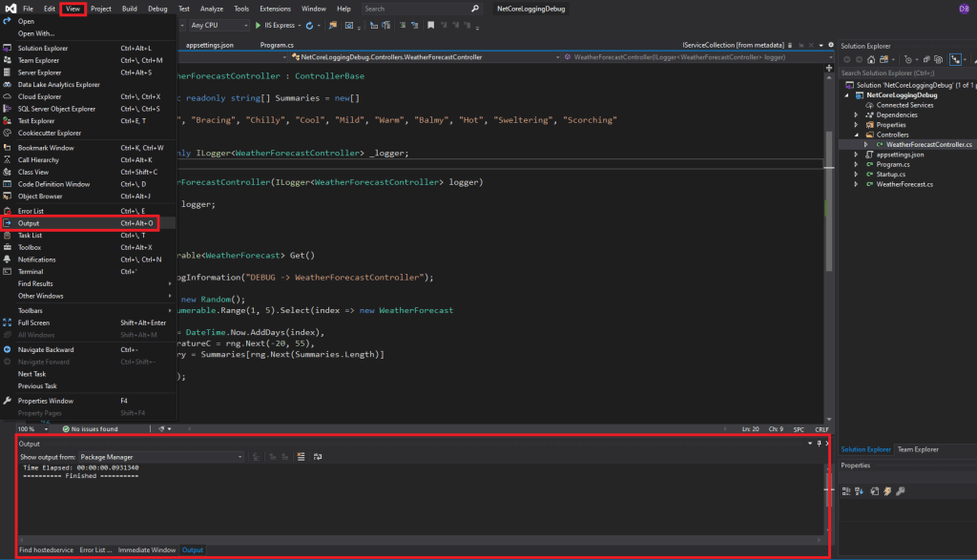Open the Show output from dropdown

[162, 457]
